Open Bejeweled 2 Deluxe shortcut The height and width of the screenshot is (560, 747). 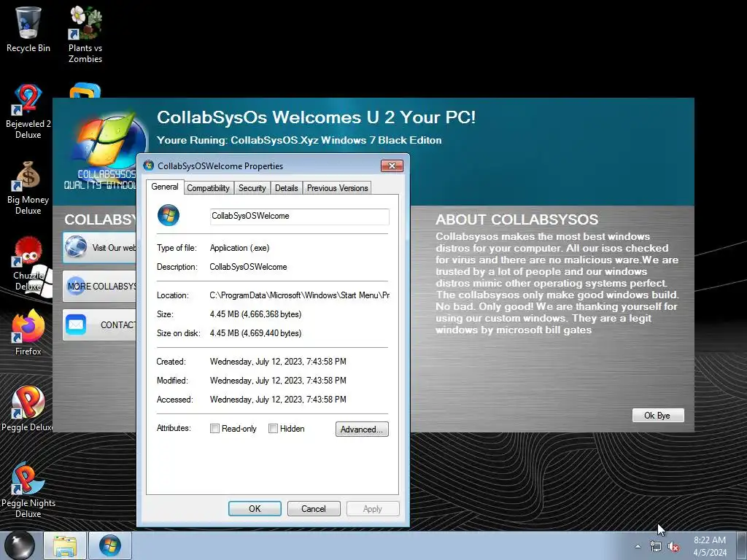click(28, 112)
